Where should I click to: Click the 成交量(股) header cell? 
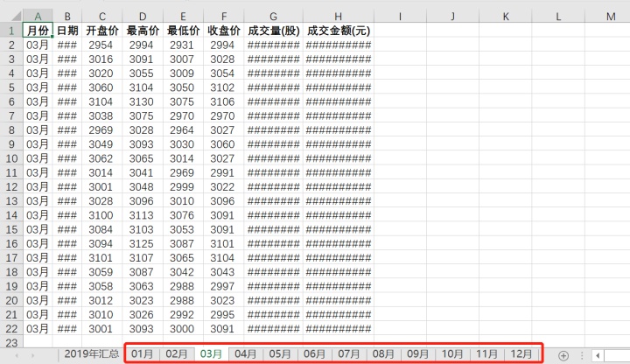273,31
